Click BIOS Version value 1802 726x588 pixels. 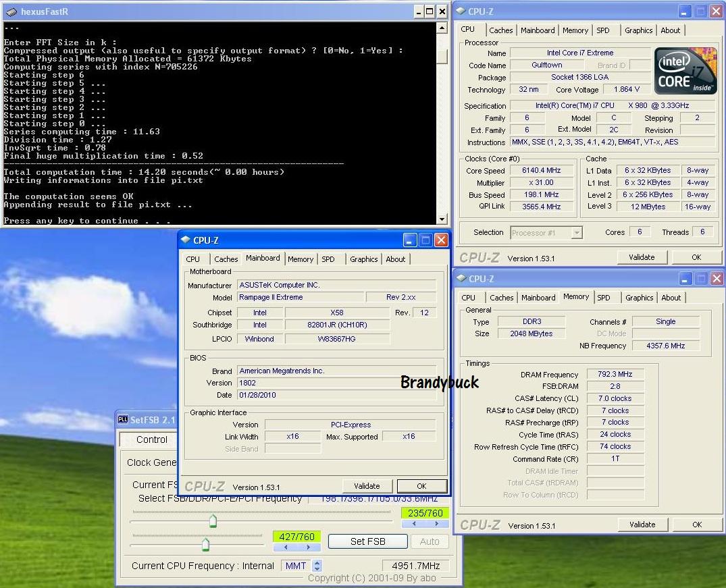pos(336,383)
